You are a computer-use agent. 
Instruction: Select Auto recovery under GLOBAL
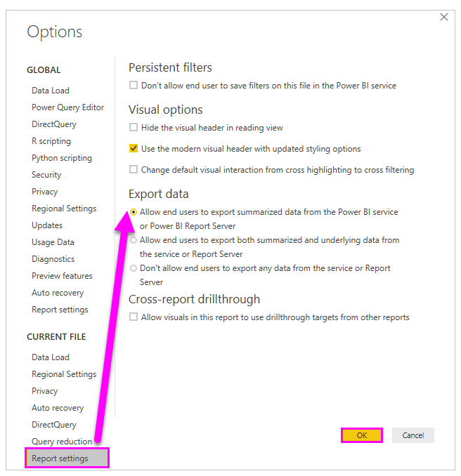pos(58,293)
